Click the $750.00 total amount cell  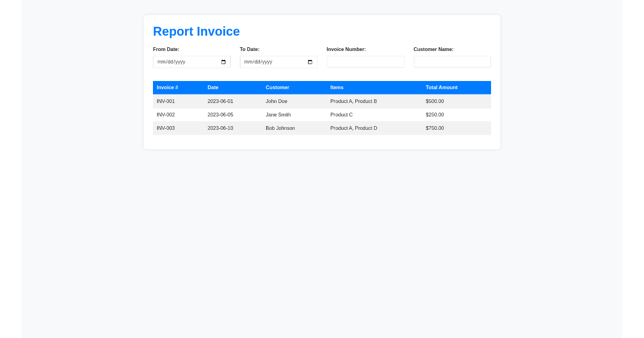(x=435, y=128)
